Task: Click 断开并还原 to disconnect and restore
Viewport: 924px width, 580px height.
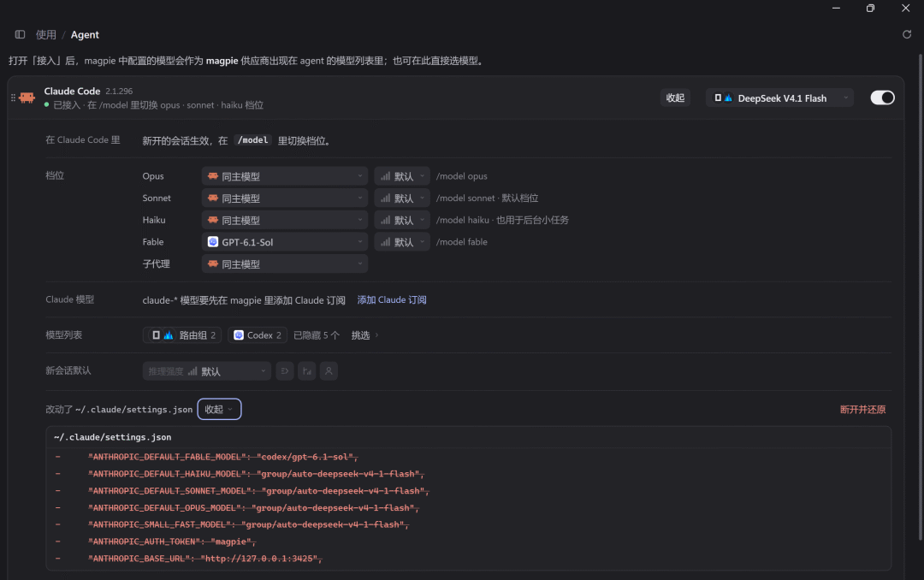Action: 862,410
